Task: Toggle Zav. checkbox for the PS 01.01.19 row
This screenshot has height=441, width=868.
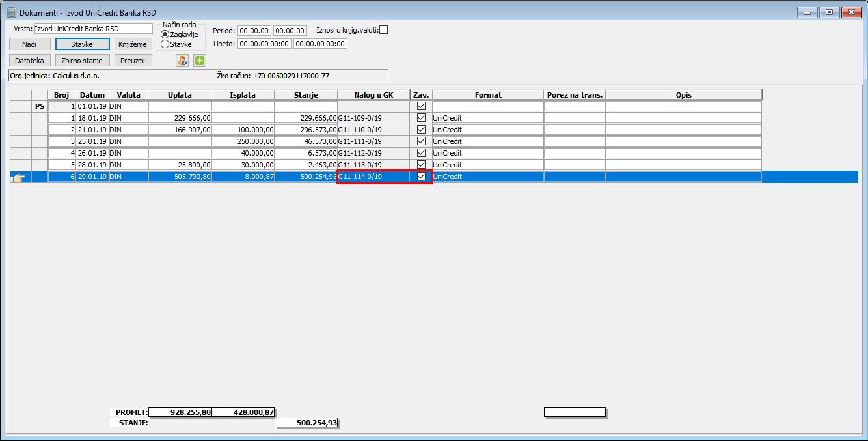Action: pos(422,106)
